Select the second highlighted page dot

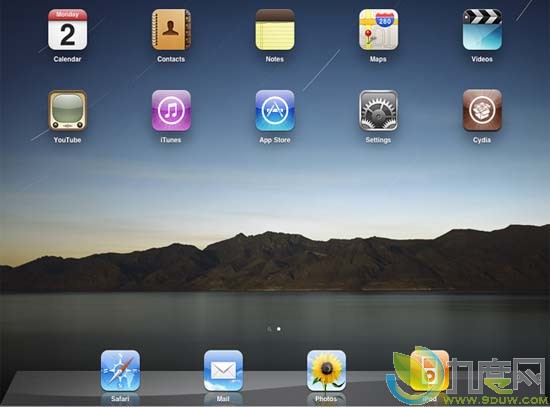pyautogui.click(x=279, y=329)
